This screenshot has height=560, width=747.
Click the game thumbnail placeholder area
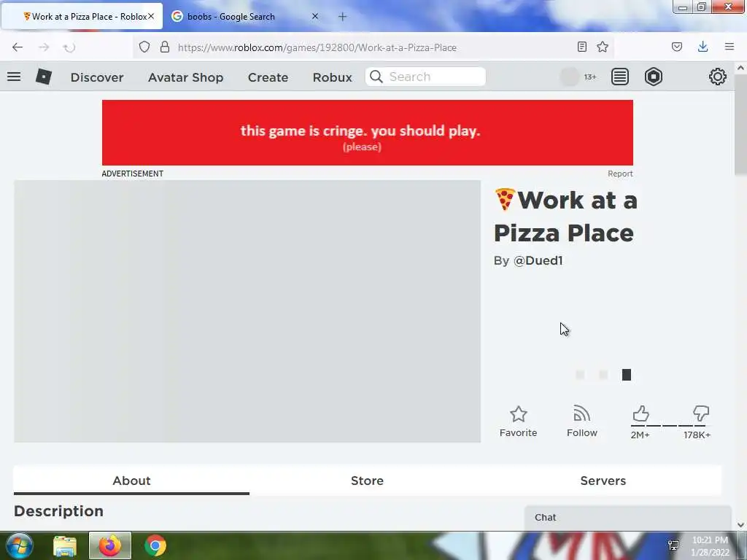tap(247, 311)
